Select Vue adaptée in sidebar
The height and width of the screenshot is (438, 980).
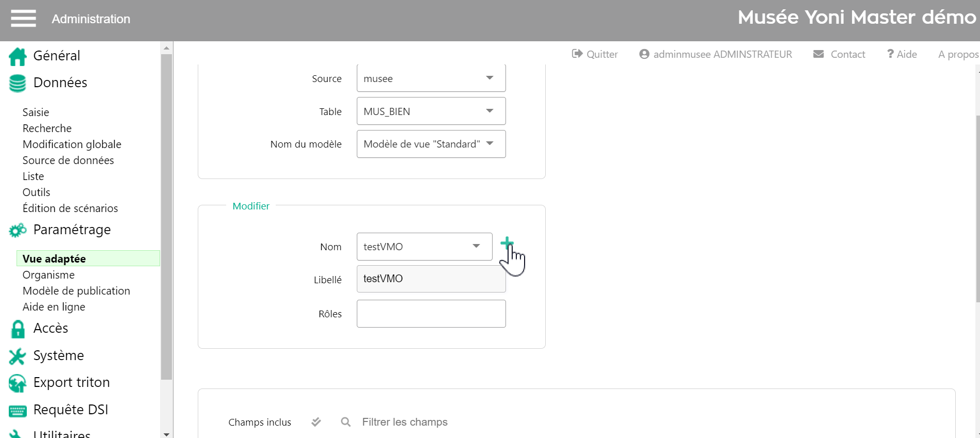(x=88, y=258)
